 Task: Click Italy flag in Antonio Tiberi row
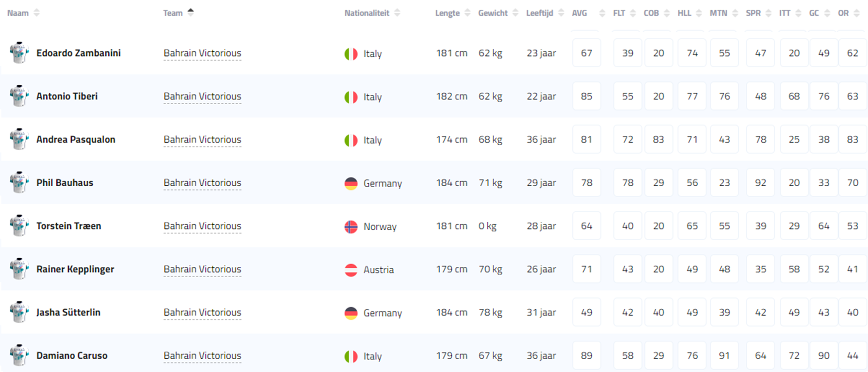coord(351,97)
